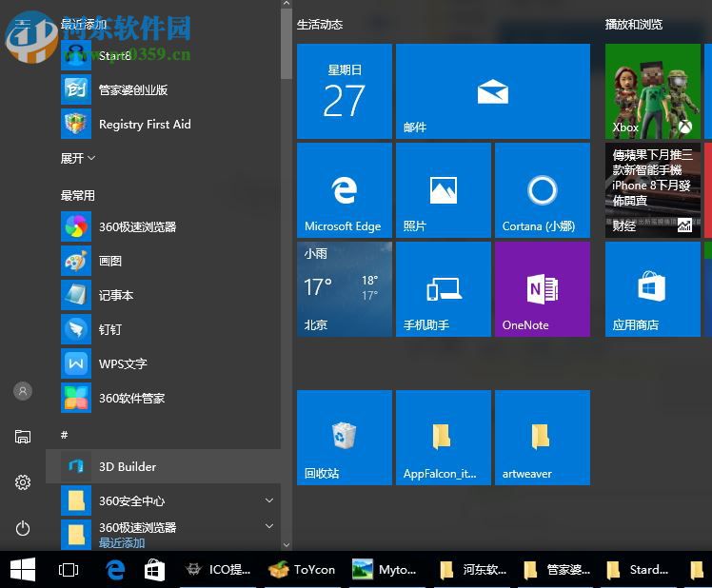
Task: Open the 邮件 mail tile
Action: point(493,91)
